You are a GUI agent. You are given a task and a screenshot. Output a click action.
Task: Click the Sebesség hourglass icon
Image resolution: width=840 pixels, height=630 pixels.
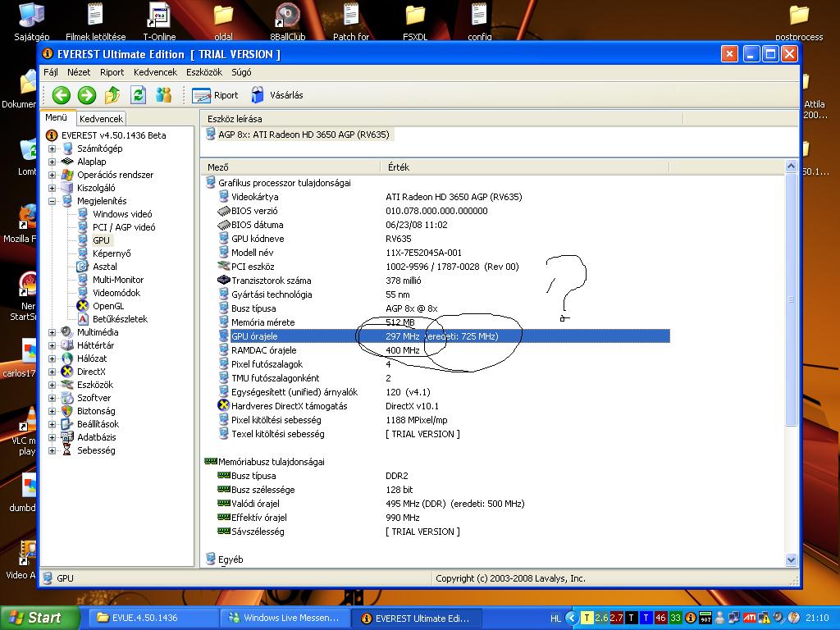click(x=67, y=450)
